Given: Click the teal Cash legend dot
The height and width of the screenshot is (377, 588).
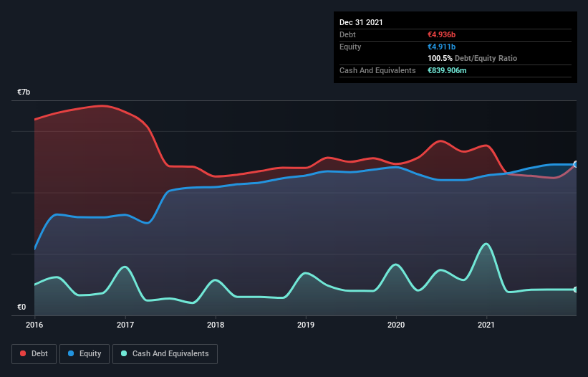Looking at the screenshot, I should pos(125,353).
